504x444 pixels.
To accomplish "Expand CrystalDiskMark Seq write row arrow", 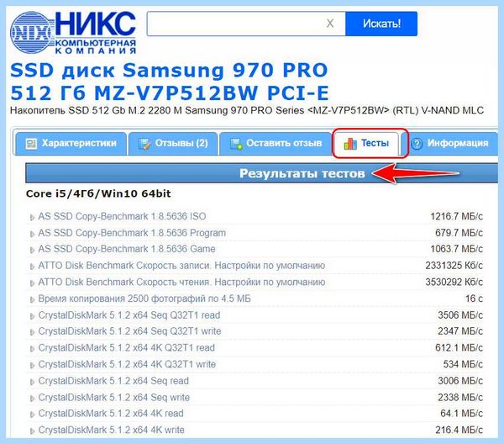I will [x=32, y=399].
